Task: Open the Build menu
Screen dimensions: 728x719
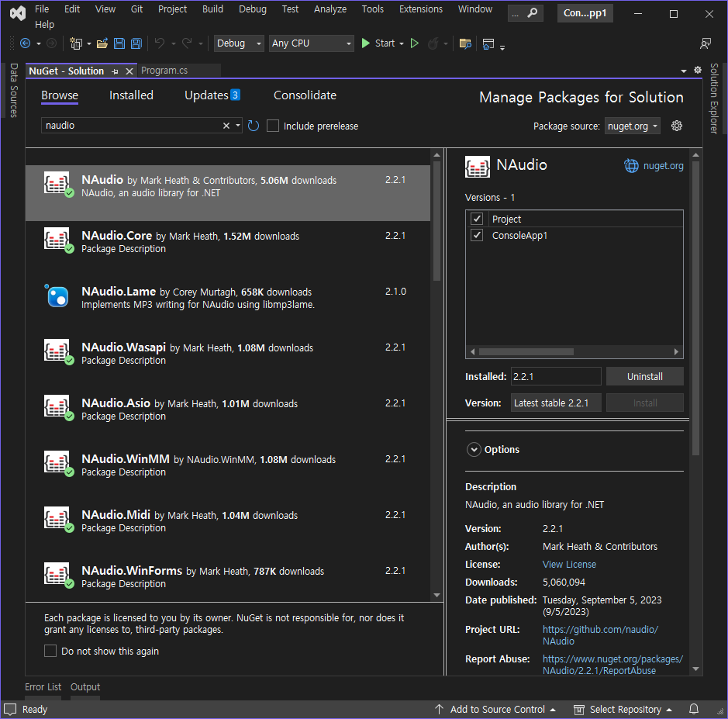Action: (212, 9)
